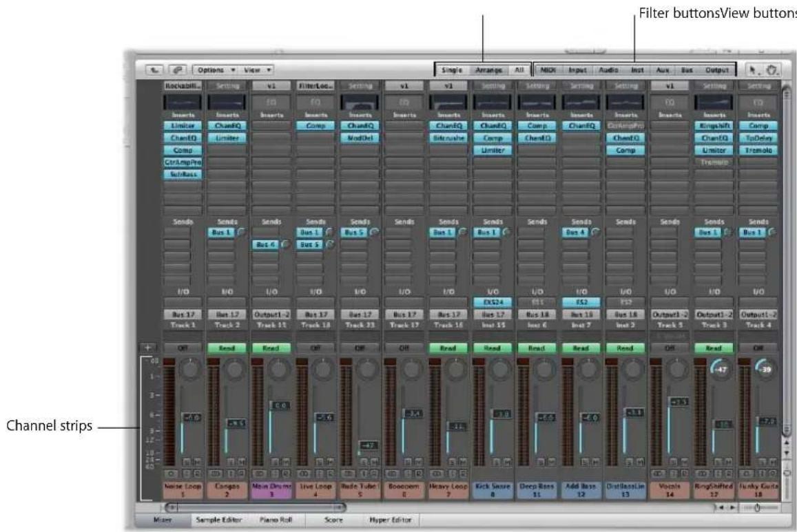Image resolution: width=797 pixels, height=532 pixels.
Task: Select the All view button
Action: (x=519, y=70)
